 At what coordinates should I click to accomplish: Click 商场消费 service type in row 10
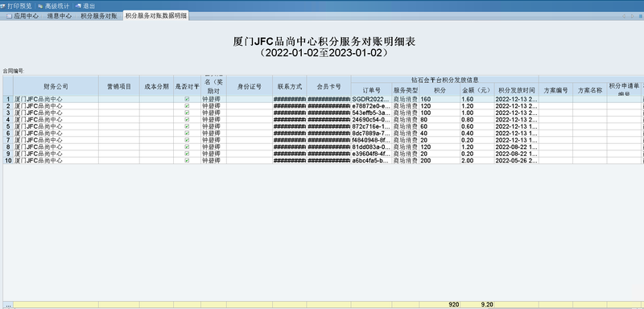[x=406, y=160]
